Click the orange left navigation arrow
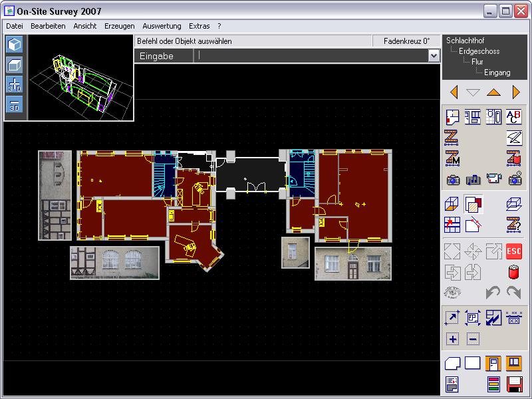The width and height of the screenshot is (532, 399). 454,92
